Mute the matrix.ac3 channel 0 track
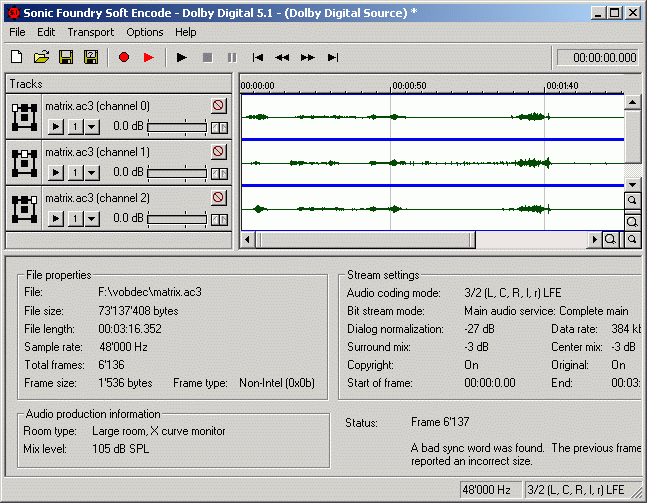Image resolution: width=647 pixels, height=503 pixels. tap(219, 106)
